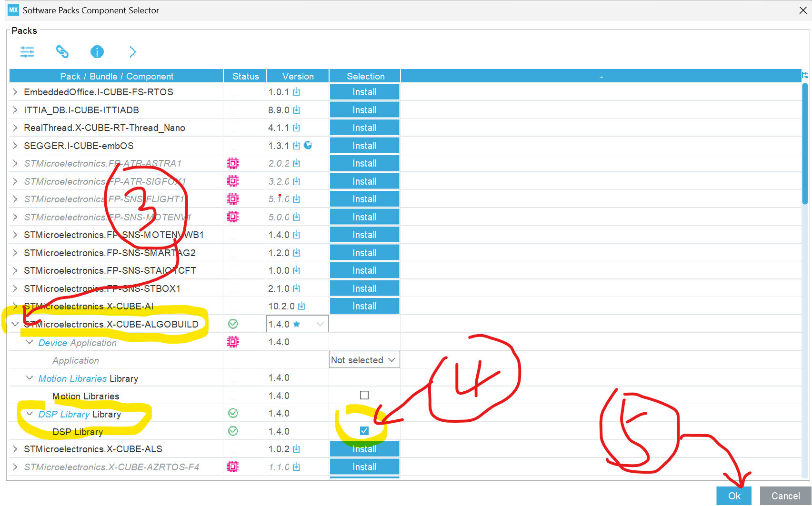The image size is (812, 506).
Task: Collapse the X-CUBE-ALGOBUILD pack
Action: click(x=15, y=324)
